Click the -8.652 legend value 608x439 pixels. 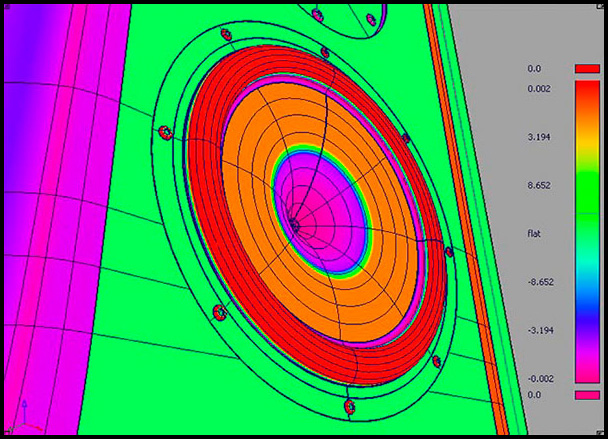[x=540, y=282]
